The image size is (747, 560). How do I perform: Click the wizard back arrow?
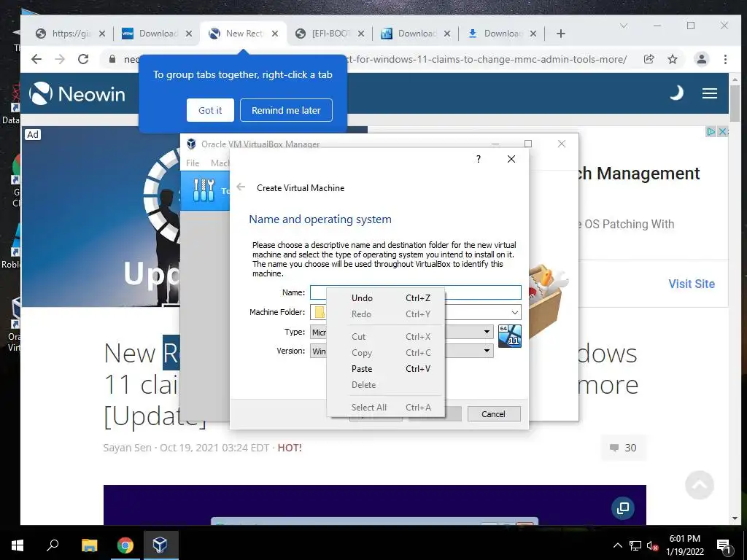pos(241,187)
